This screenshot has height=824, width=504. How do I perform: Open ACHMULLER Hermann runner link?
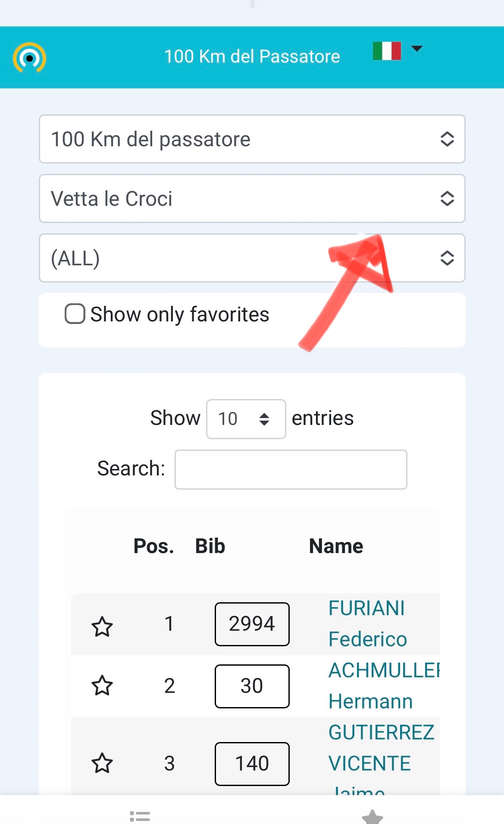pyautogui.click(x=384, y=686)
